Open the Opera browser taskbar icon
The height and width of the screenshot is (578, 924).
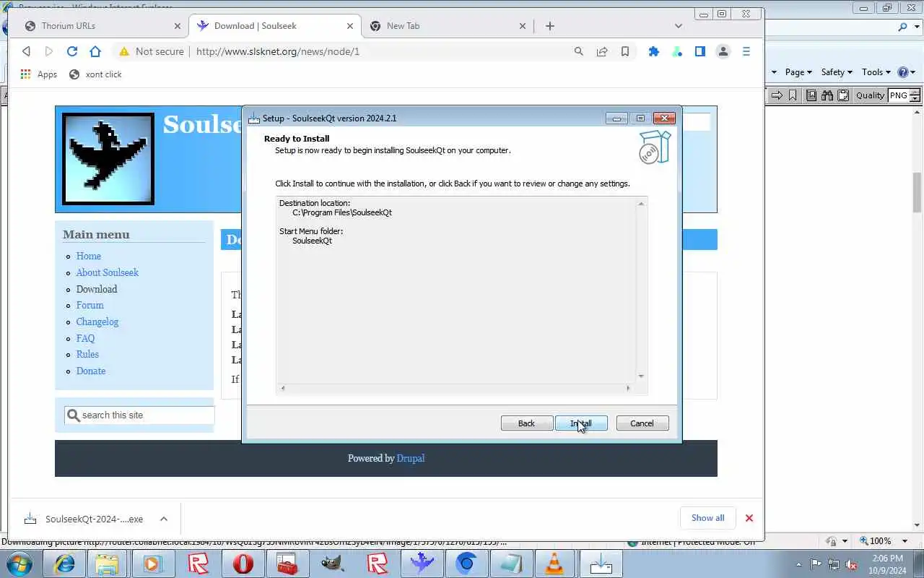pyautogui.click(x=243, y=564)
